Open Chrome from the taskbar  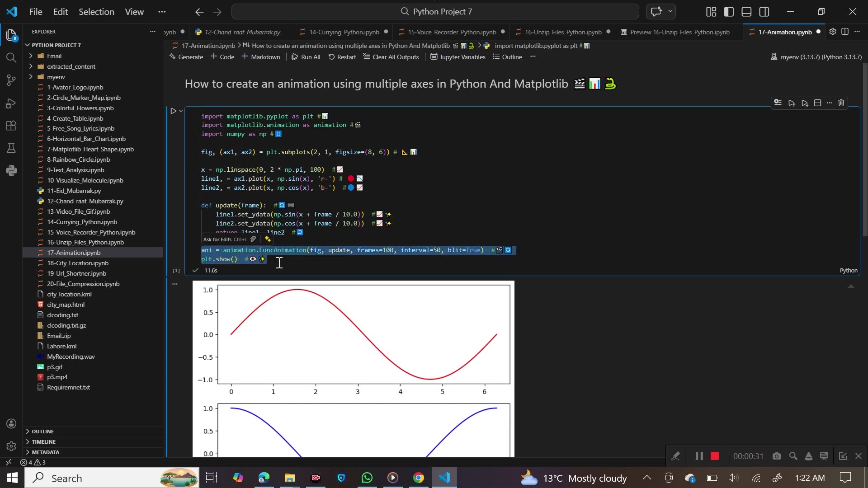point(419,478)
